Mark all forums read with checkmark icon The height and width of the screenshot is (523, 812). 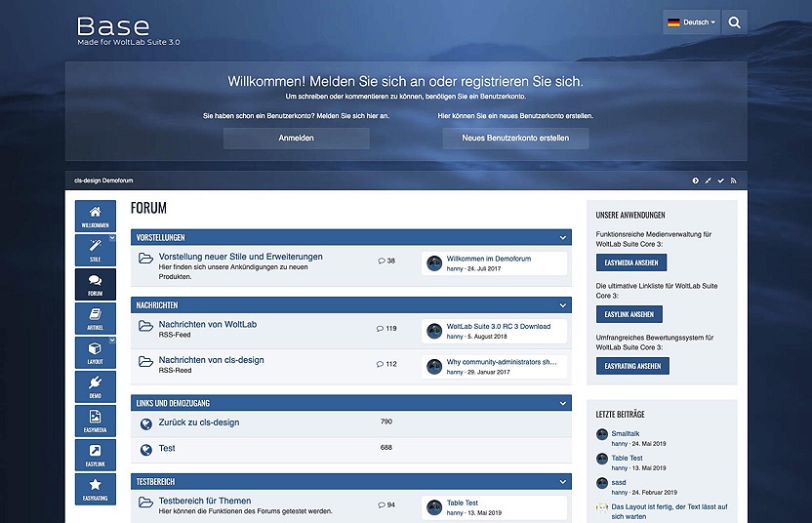tap(721, 181)
